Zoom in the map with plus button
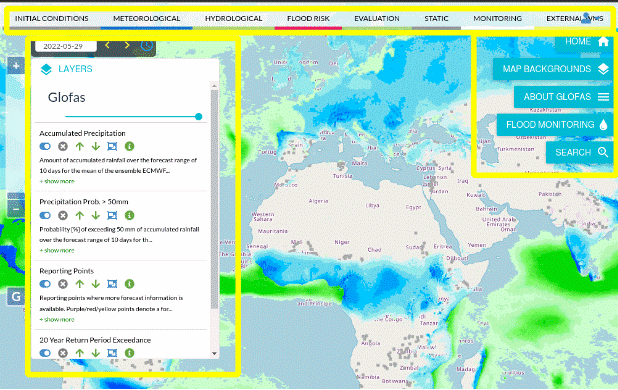This screenshot has height=390, width=618. [16, 66]
